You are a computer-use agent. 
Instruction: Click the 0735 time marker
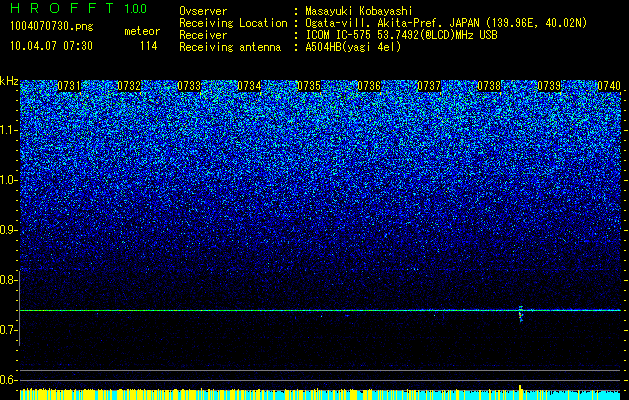click(309, 86)
